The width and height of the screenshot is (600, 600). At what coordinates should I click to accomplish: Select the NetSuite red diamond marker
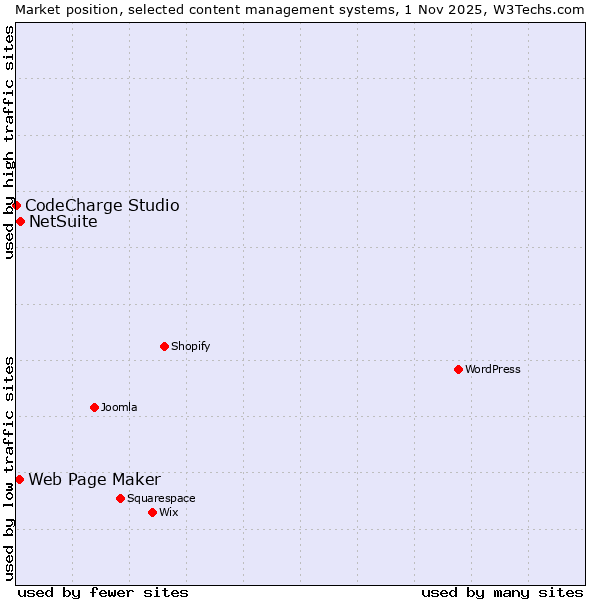tap(20, 221)
